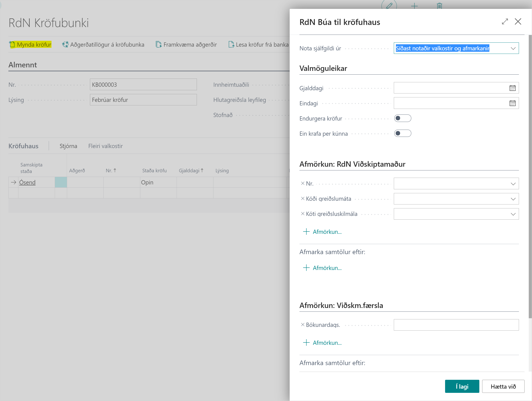
Task: Add filter under Viðskm.færsla section
Action: click(322, 342)
